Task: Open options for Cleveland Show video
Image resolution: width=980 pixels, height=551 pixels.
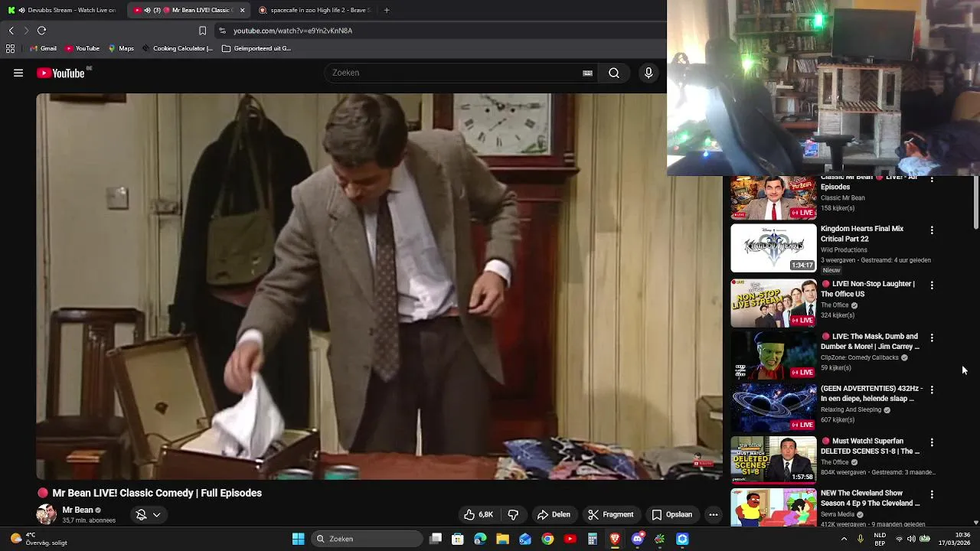Action: (x=932, y=494)
